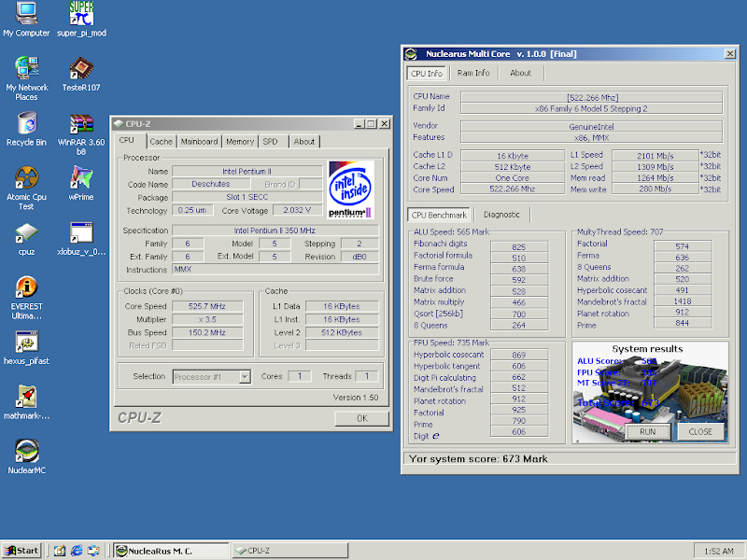Viewport: 747px width, 560px height.
Task: Launch wPrime desktop shortcut
Action: [x=81, y=183]
